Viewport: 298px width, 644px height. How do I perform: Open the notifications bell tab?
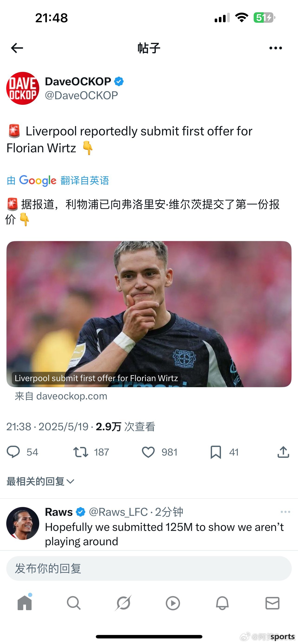point(222,603)
